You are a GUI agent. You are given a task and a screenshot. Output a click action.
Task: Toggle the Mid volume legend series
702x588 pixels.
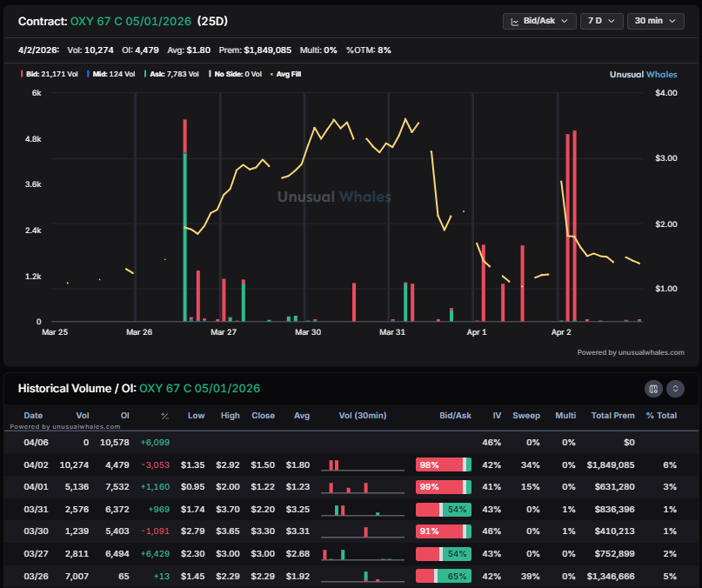[111, 74]
